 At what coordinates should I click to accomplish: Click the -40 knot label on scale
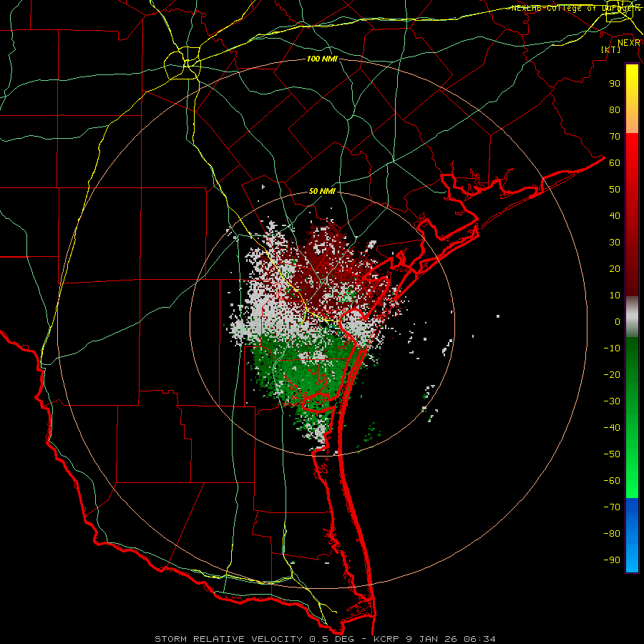click(x=612, y=428)
